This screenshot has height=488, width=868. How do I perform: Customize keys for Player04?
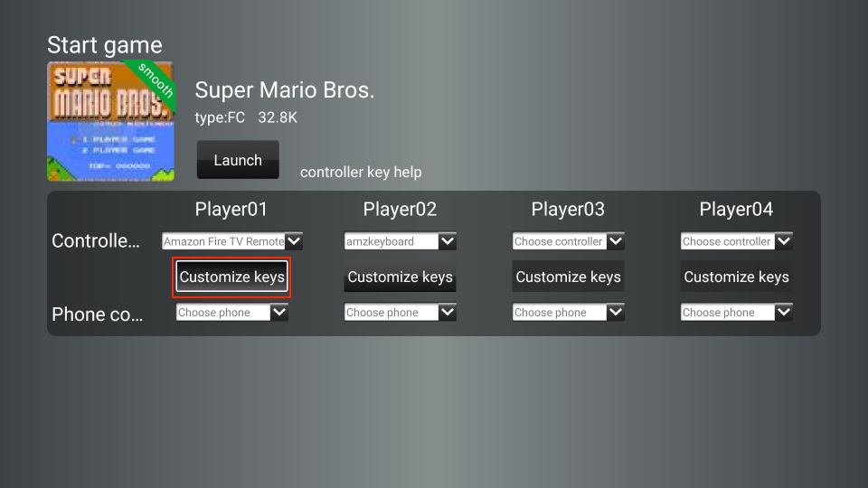[736, 277]
